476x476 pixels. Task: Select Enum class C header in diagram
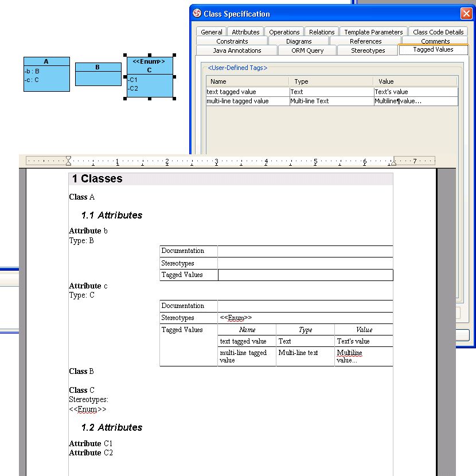click(149, 65)
